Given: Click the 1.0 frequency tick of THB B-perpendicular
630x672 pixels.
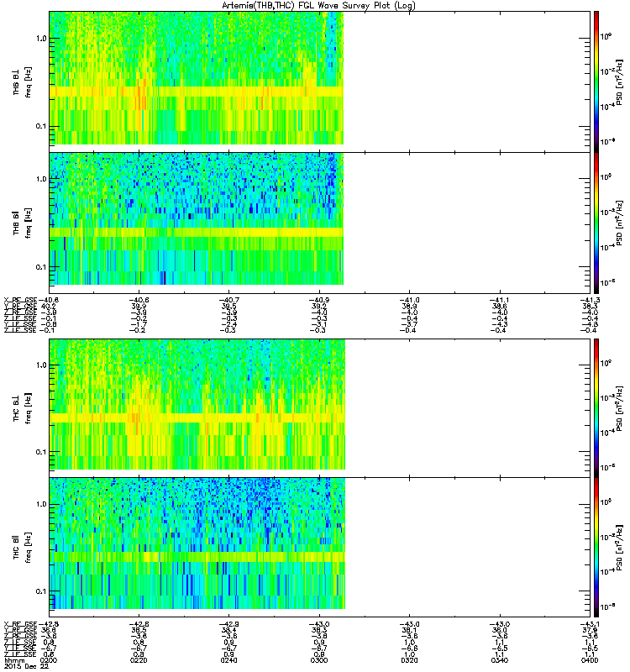Looking at the screenshot, I should tap(41, 38).
